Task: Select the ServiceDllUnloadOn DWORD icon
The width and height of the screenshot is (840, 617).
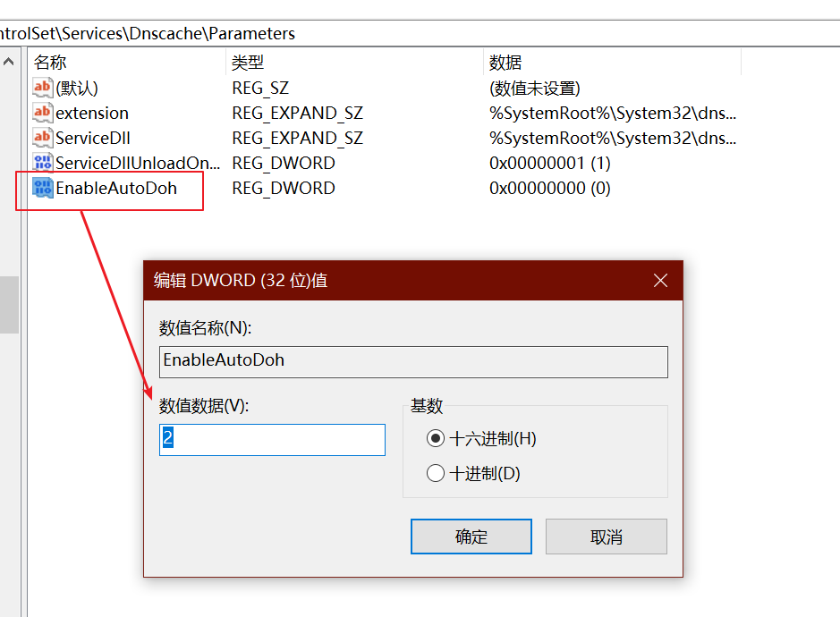Action: [41, 163]
